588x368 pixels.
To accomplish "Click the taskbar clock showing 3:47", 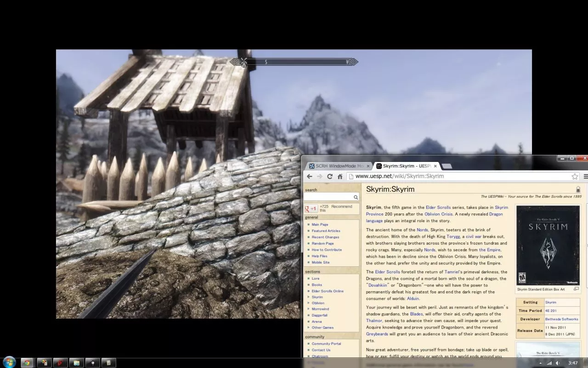I will point(573,363).
